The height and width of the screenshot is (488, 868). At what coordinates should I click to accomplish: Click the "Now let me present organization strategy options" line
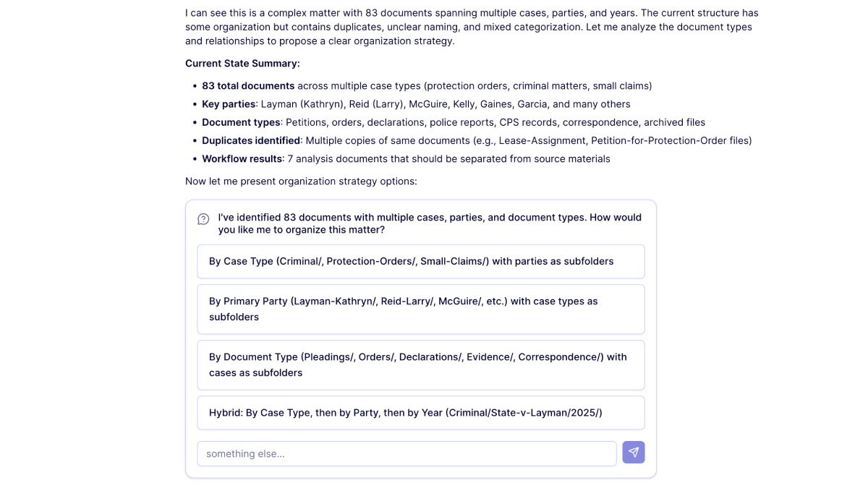(301, 181)
